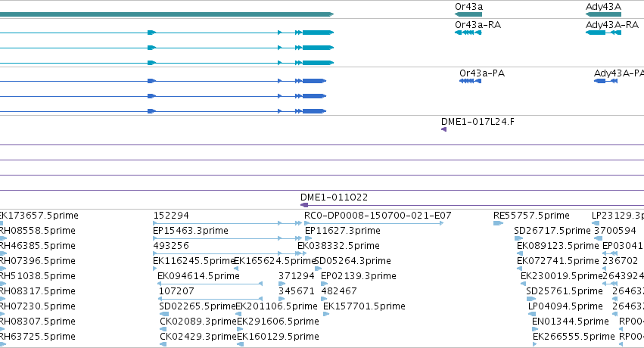Click feature 3700594
The width and height of the screenshot is (644, 348).
pyautogui.click(x=614, y=231)
